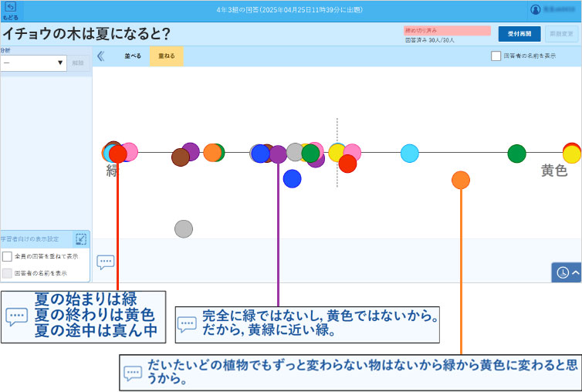582x392 pixels.
Task: Enable 回答者の名前を表示 checkbox in top toolbar
Action: (496, 56)
